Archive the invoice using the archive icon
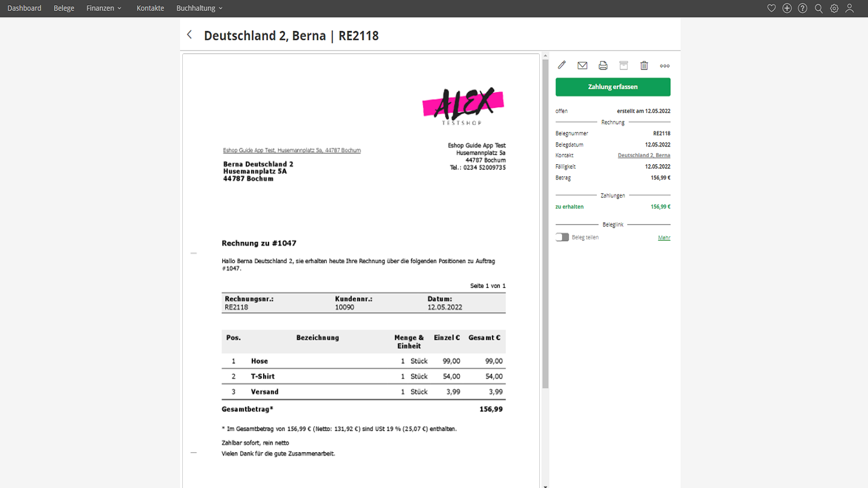This screenshot has height=488, width=868. (x=623, y=66)
